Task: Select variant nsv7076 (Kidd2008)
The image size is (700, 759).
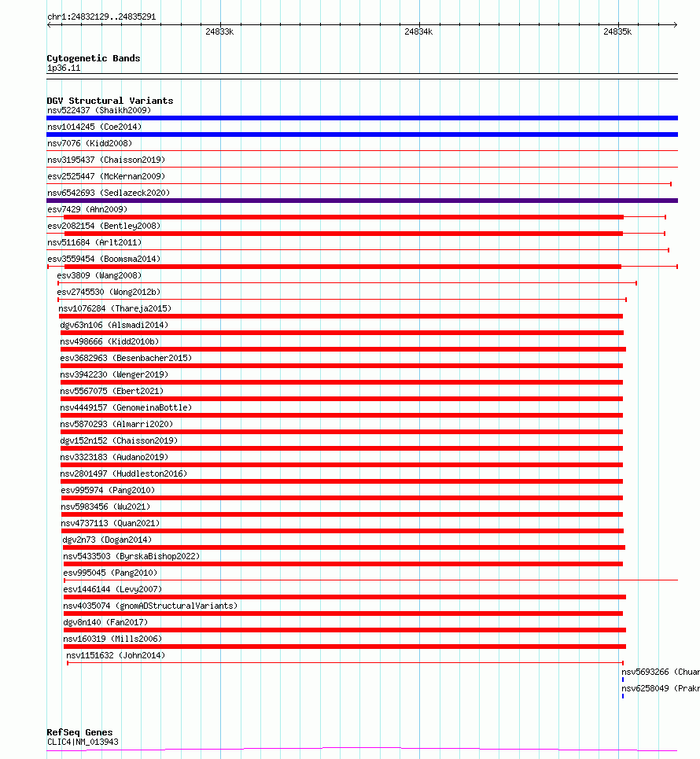Action: pyautogui.click(x=90, y=143)
